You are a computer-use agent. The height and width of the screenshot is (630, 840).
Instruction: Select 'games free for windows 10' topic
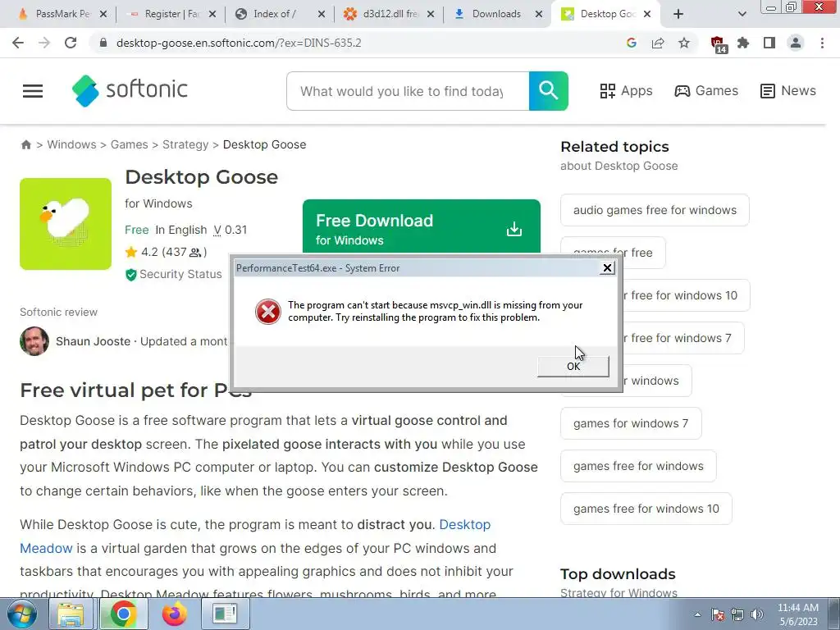point(646,509)
